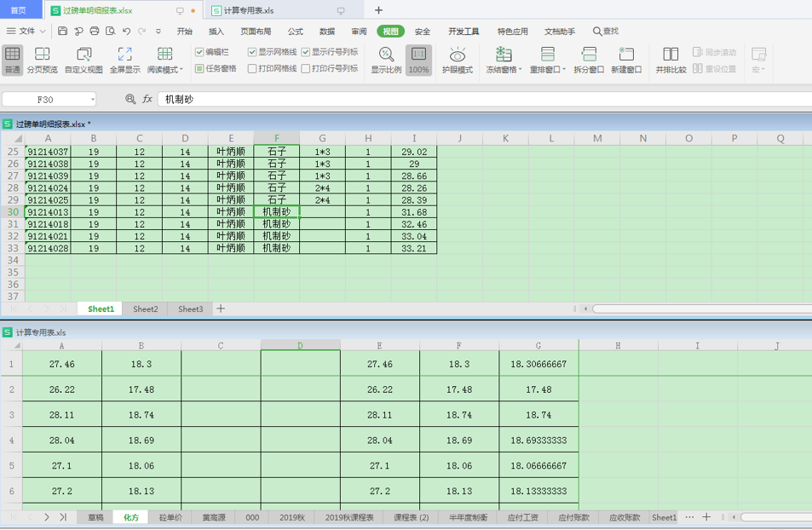The image size is (812, 530).
Task: Select 砼单价 sheet tab
Action: click(170, 517)
